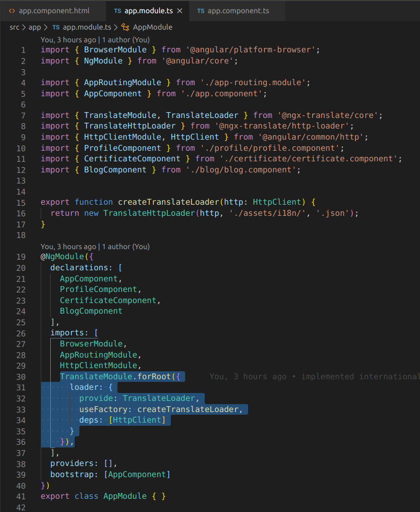Click the '.json' string on line 16
The height and width of the screenshot is (512, 420).
[x=333, y=213]
